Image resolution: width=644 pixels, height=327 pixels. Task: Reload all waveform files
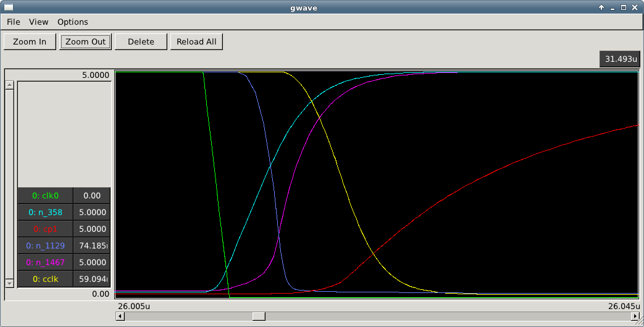tap(196, 42)
